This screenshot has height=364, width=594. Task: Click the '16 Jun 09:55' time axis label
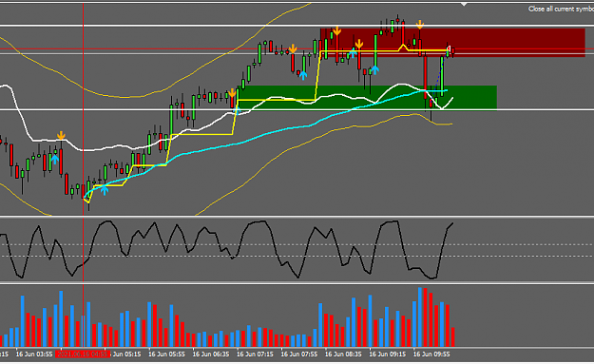click(431, 354)
